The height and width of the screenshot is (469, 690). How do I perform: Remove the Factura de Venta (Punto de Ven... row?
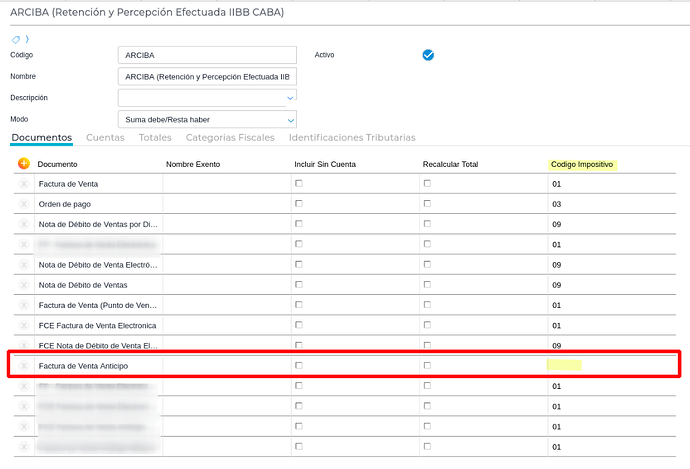pyautogui.click(x=24, y=305)
